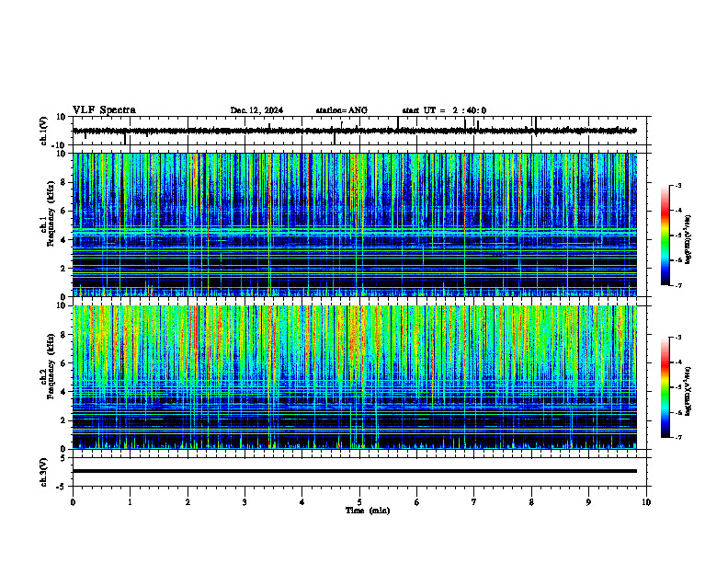Viewport: 728px width, 563px height.
Task: Click the "-7" tick on ch.2 color bar
Action: [x=678, y=437]
